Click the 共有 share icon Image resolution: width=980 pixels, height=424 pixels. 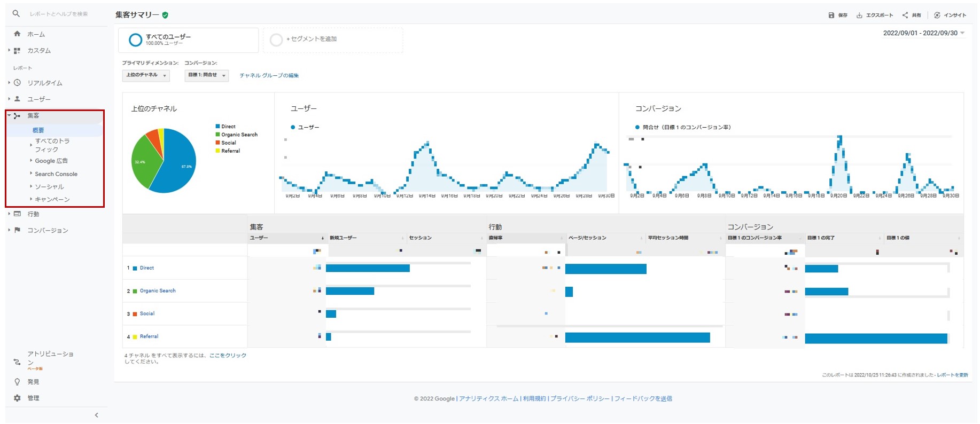(905, 15)
